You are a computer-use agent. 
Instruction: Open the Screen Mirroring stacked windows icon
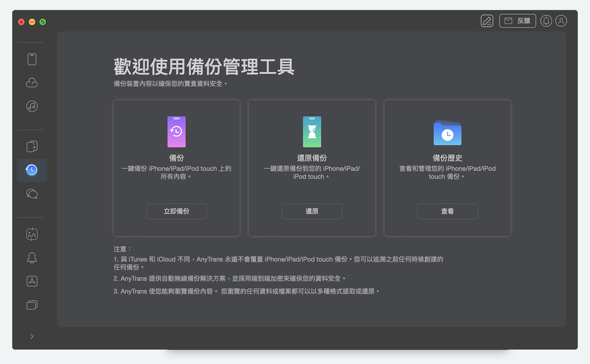(x=32, y=305)
